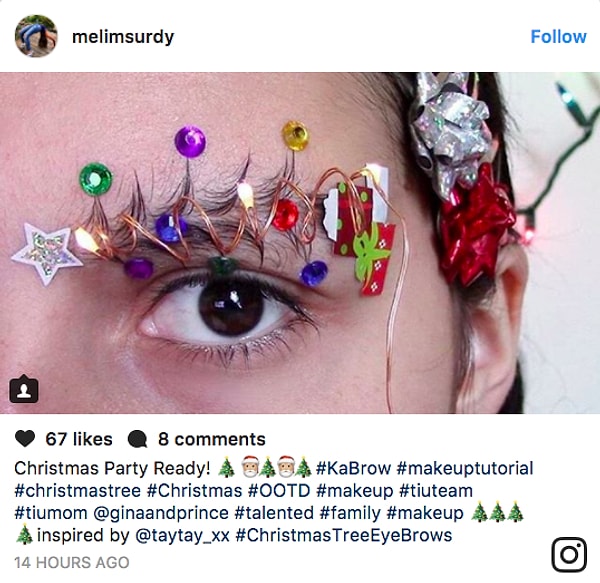
Task: Open melimsurdy profile avatar
Action: [x=35, y=36]
